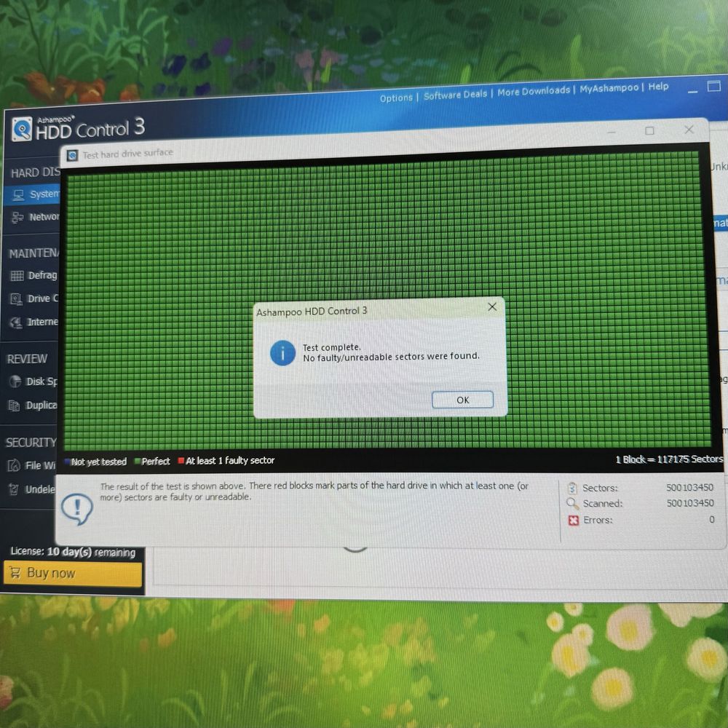Click the File Wiper icon
The image size is (728, 728).
(x=14, y=465)
